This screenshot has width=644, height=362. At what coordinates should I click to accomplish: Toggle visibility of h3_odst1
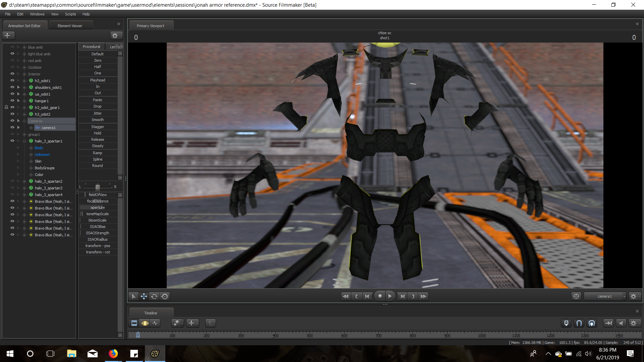click(x=12, y=81)
